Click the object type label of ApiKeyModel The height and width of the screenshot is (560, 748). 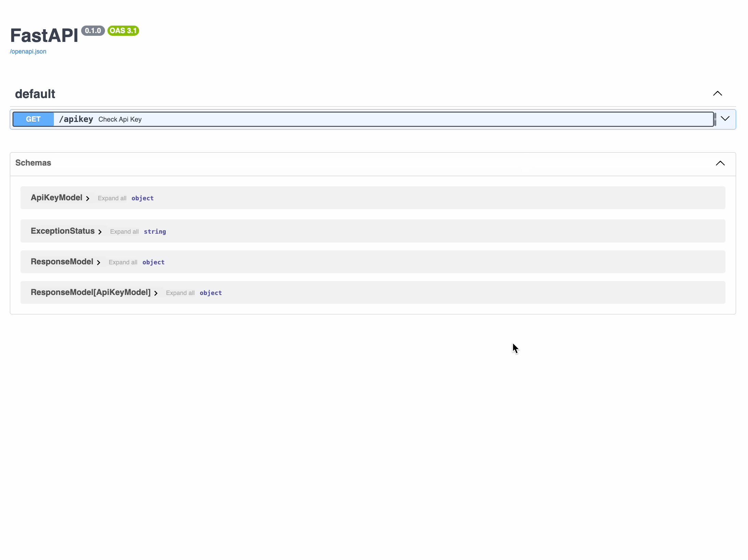click(143, 198)
